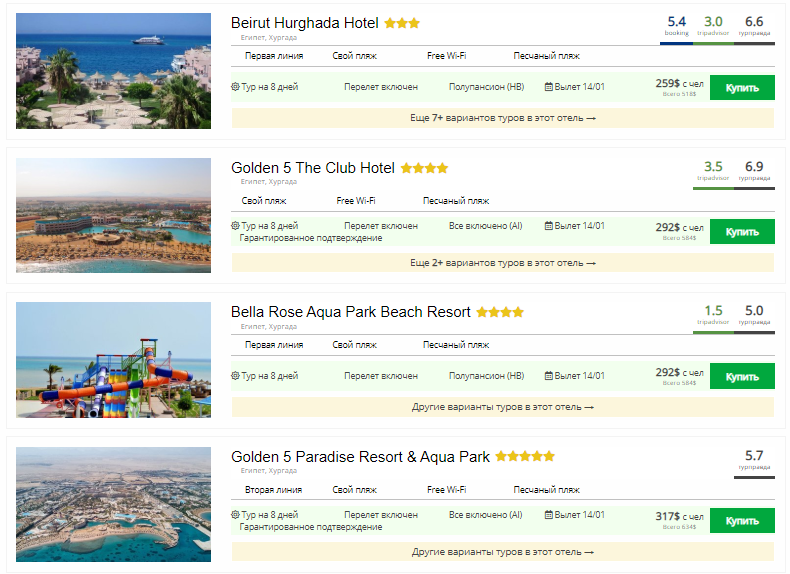Click the calendar icon in Golden 5 Club row
The image size is (790, 574).
pyautogui.click(x=549, y=226)
